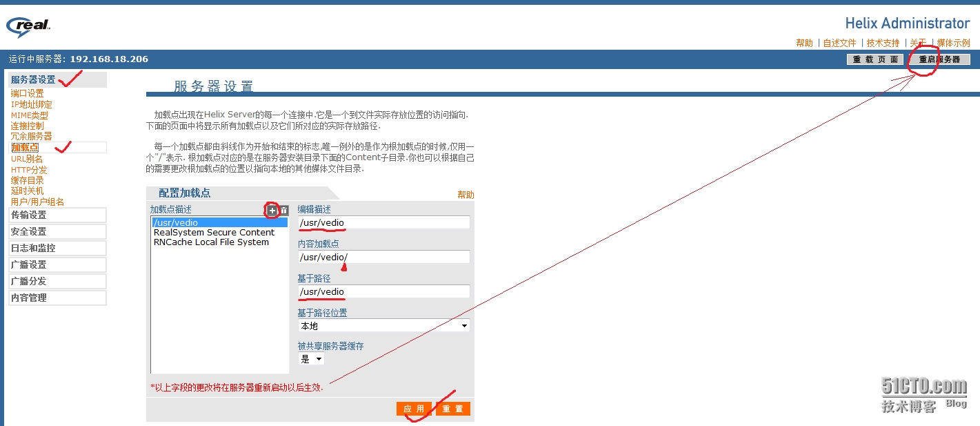Expand the 日志和监控 section
The height and width of the screenshot is (426, 980).
click(57, 248)
